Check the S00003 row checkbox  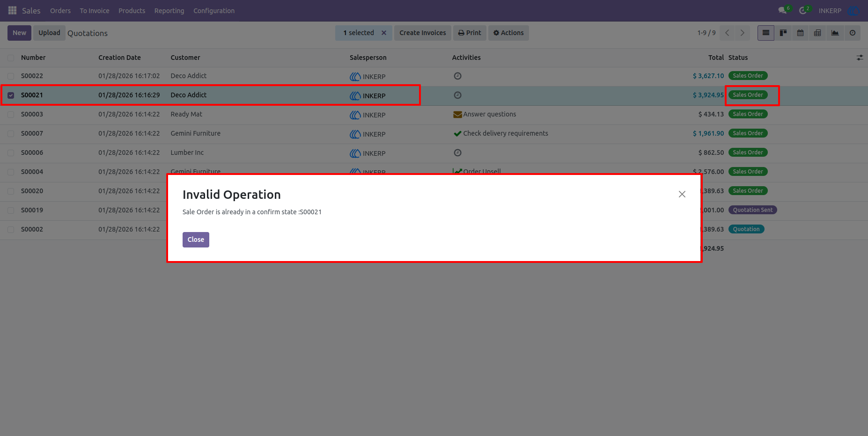[x=11, y=115]
